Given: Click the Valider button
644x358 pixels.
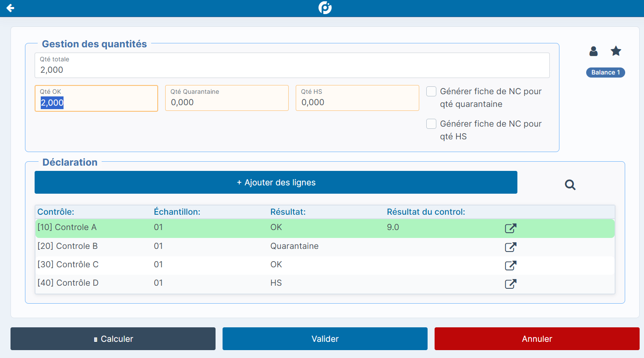Looking at the screenshot, I should click(325, 339).
